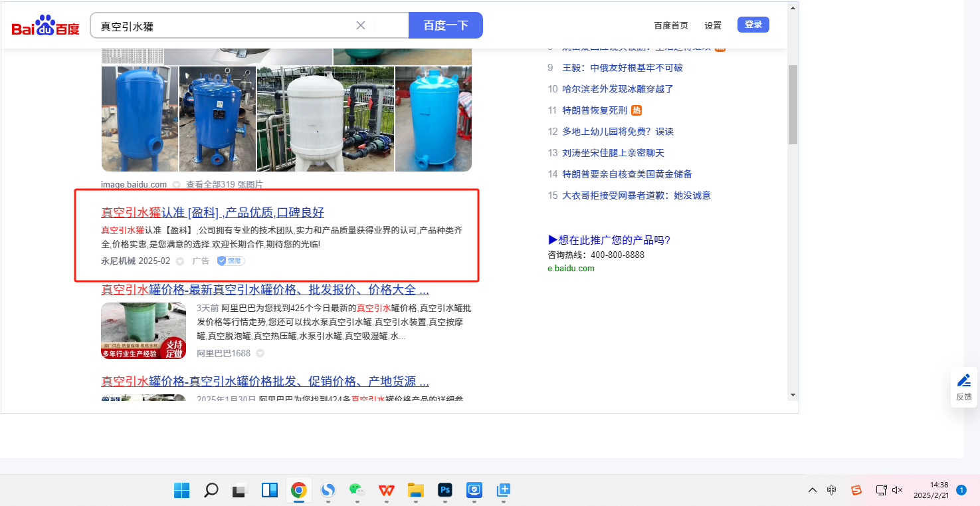Open Windows Search from the taskbar
The height and width of the screenshot is (506, 980).
click(211, 491)
